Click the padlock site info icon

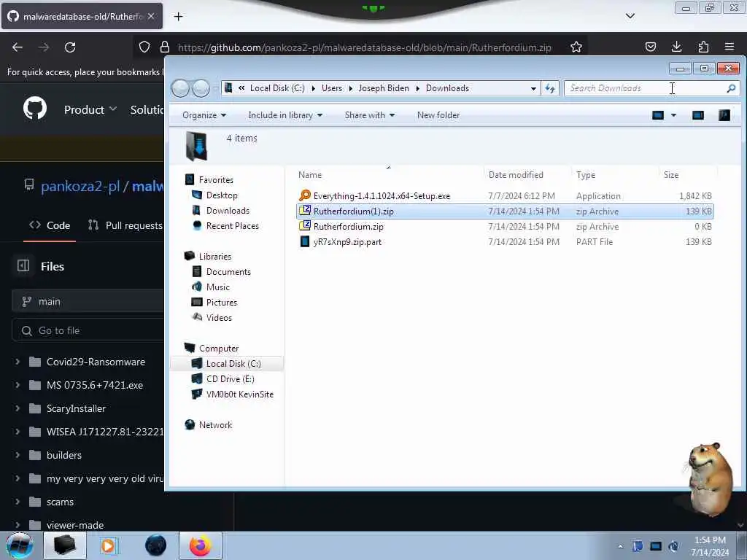point(165,47)
